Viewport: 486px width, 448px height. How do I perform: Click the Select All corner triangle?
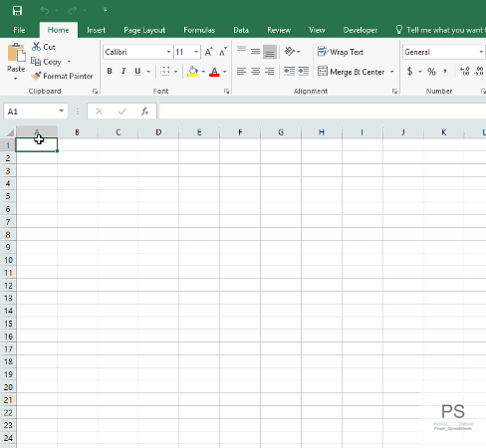pyautogui.click(x=10, y=132)
